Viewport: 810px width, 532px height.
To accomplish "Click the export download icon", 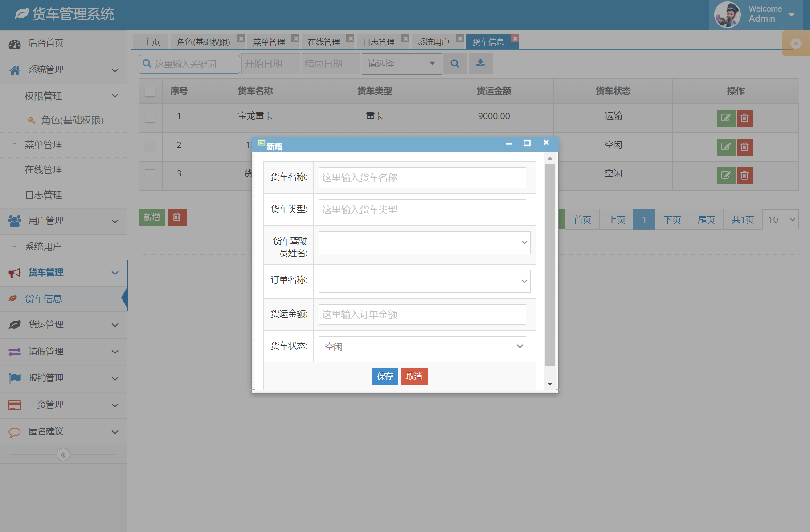I will click(480, 63).
